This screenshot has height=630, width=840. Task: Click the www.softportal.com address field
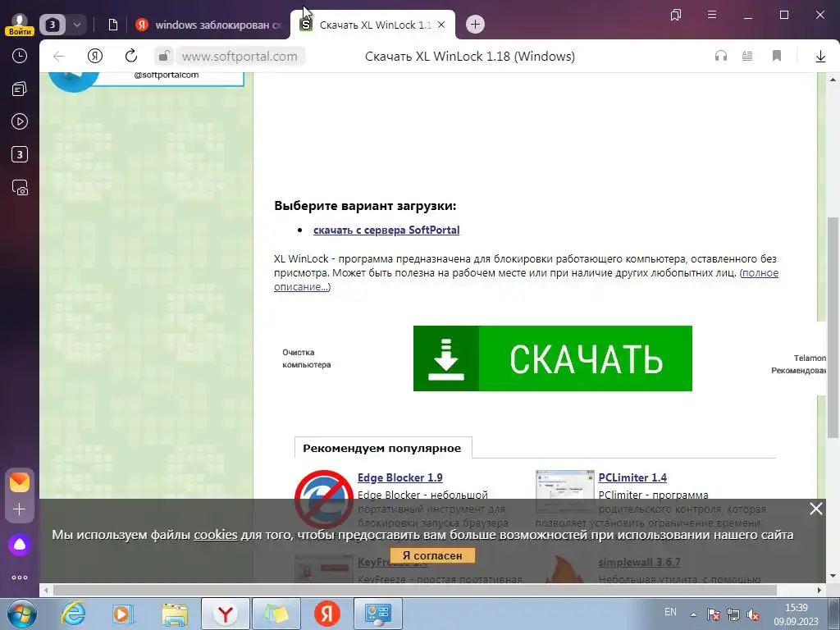point(240,57)
